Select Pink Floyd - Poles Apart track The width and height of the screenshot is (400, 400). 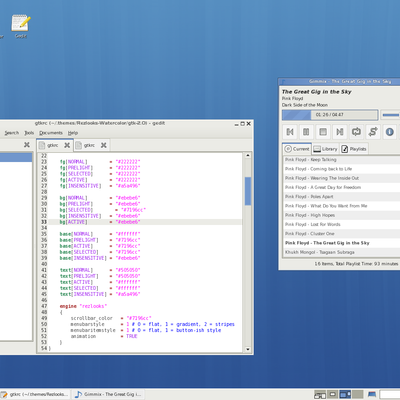[342, 197]
